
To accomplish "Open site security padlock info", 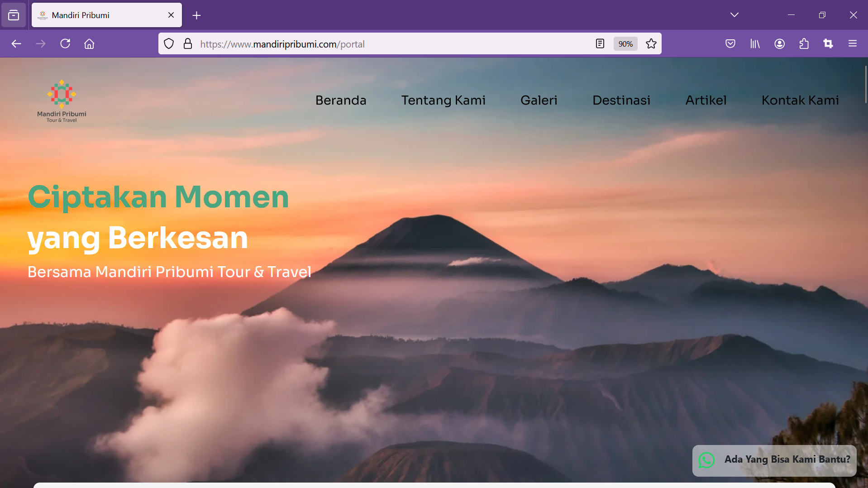I will click(188, 44).
